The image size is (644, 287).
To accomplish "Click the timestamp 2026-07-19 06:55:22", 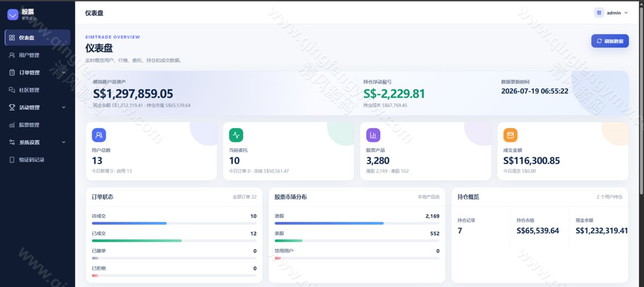I will click(x=535, y=91).
